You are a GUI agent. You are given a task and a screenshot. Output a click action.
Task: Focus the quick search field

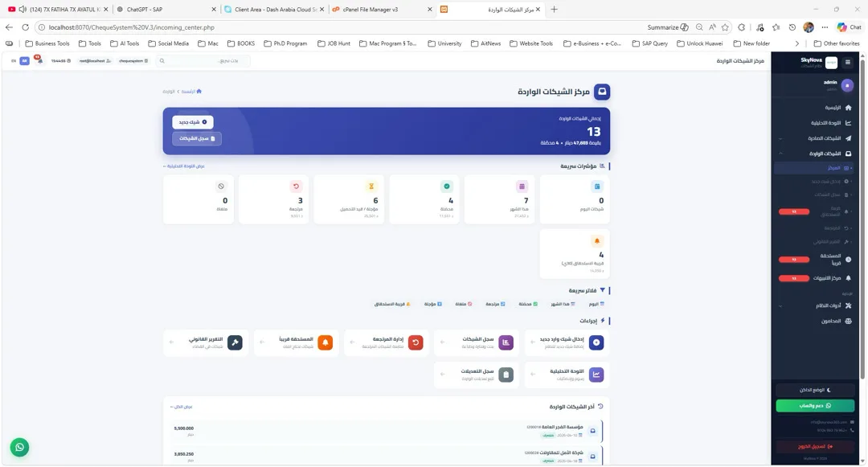point(202,61)
